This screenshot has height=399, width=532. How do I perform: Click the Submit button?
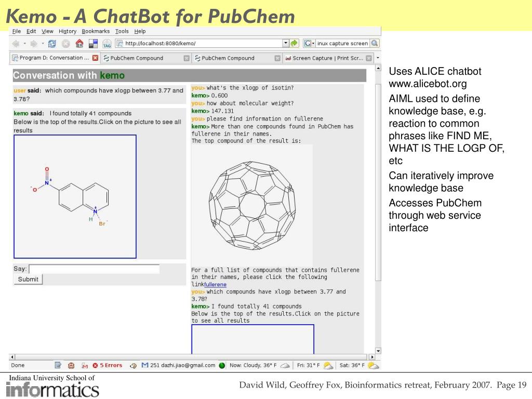point(28,279)
